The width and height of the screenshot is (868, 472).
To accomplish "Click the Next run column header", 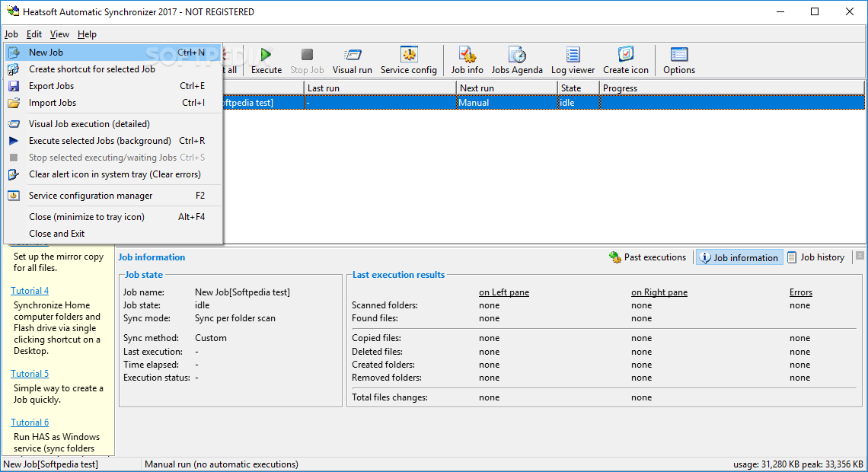I will pos(506,88).
